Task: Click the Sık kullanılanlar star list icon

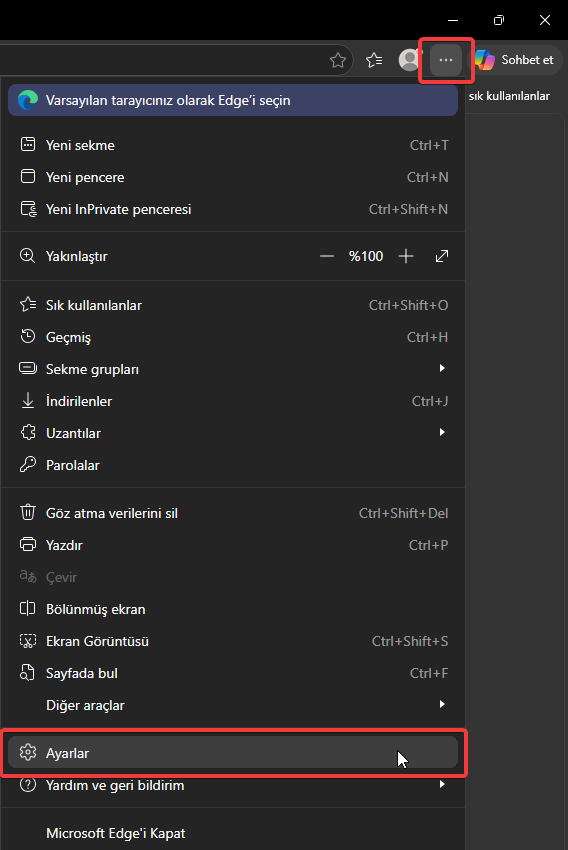Action: (x=28, y=305)
